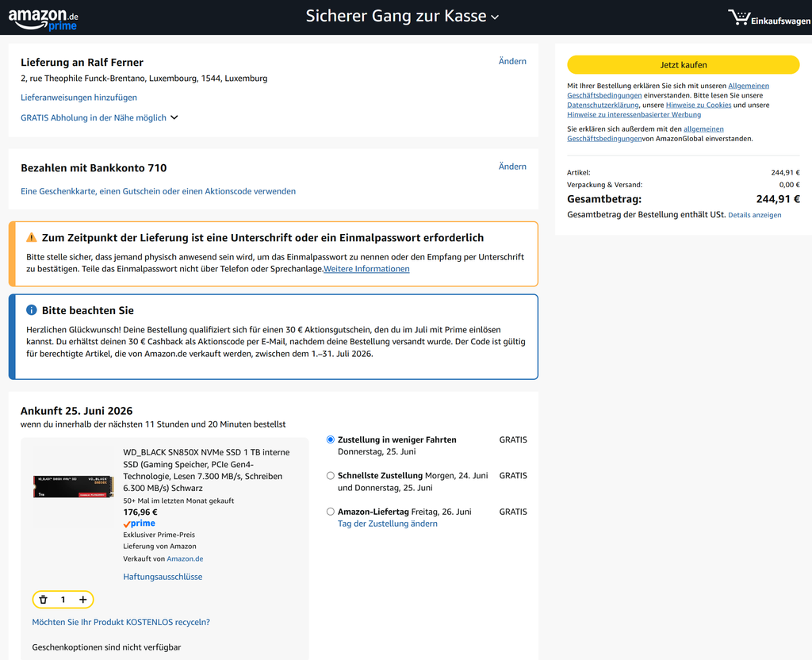Click the Verpackung & Versand 0,00 € value
Viewport: 812px width, 660px height.
(789, 184)
